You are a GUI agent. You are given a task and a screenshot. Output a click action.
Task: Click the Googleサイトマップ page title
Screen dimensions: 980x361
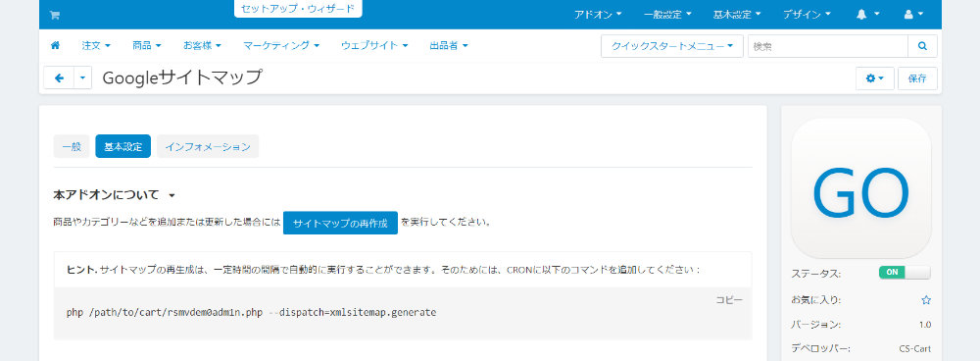tap(182, 78)
